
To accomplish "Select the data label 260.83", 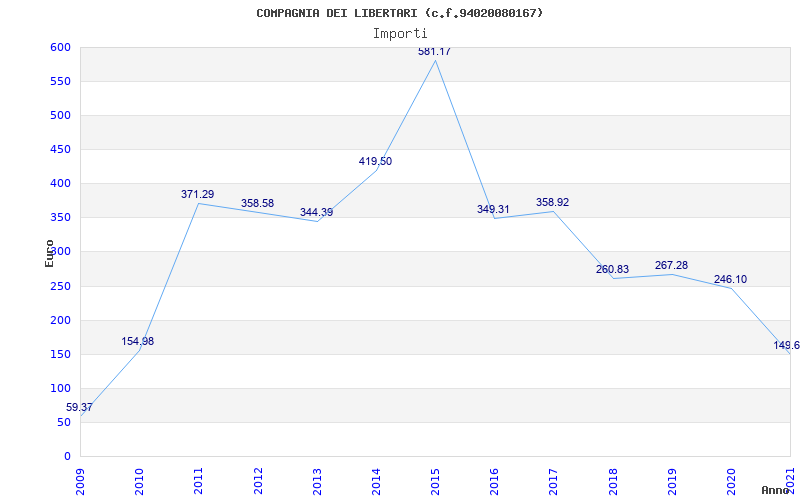I will click(x=612, y=269).
